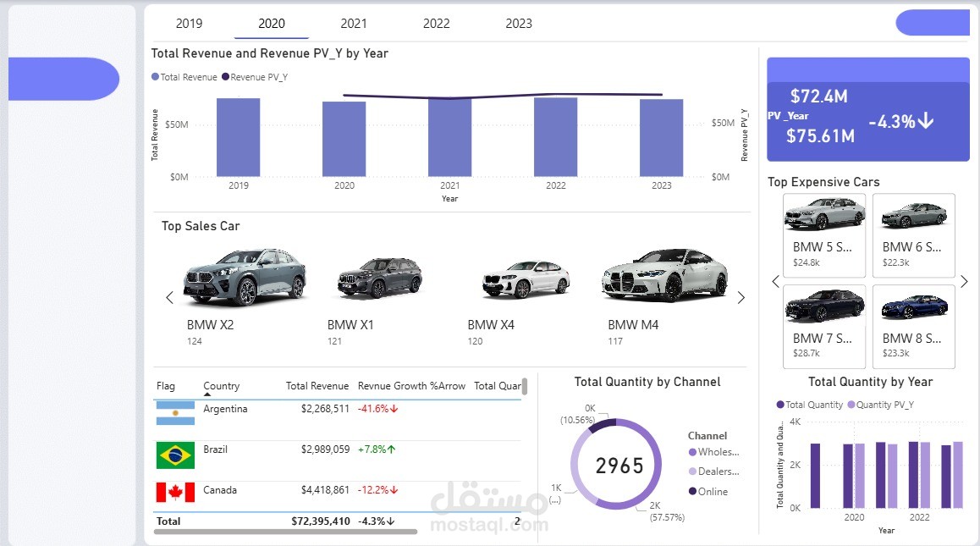This screenshot has height=546, width=980.
Task: Click the red down arrow beside -4.3%
Action: (x=392, y=521)
